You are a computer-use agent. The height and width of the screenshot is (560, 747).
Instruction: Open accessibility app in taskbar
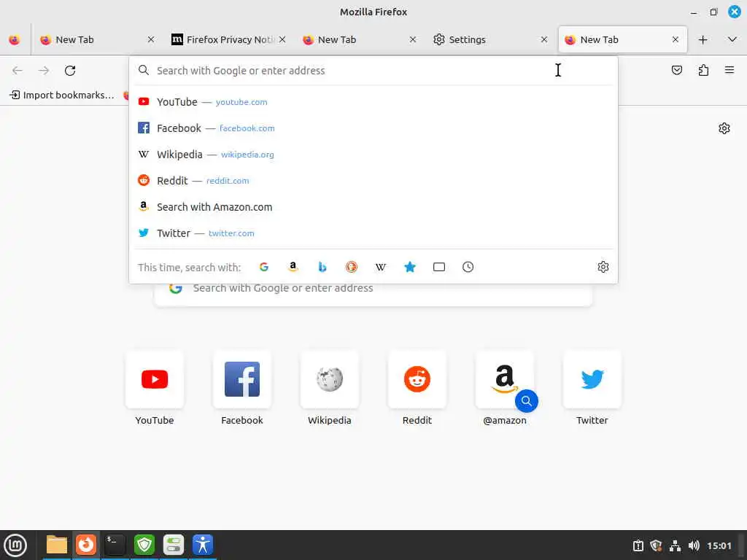[x=203, y=545]
